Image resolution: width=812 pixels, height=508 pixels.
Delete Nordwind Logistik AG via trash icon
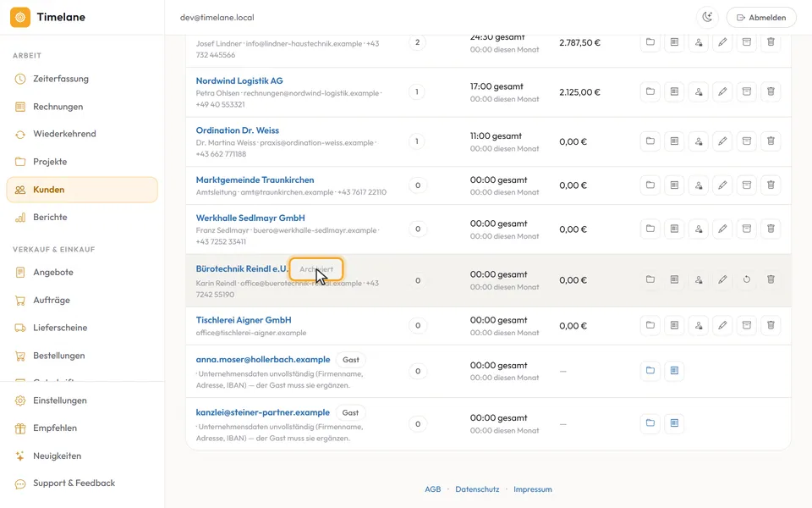coord(771,91)
